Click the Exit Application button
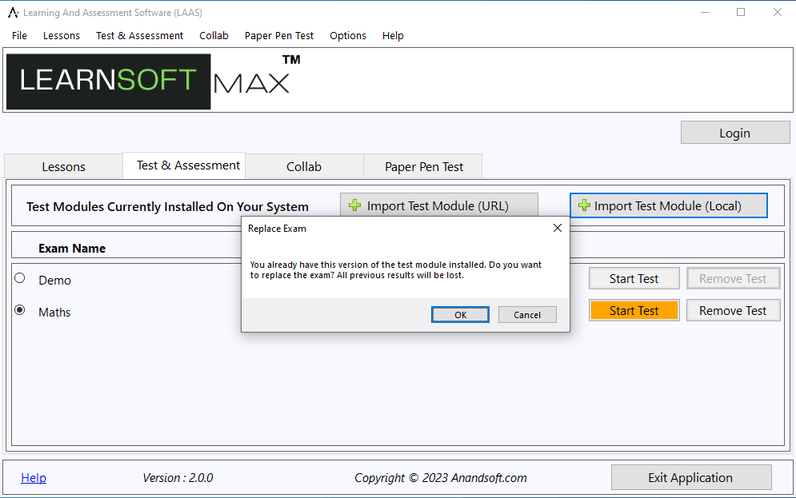796x498 pixels. coord(690,478)
